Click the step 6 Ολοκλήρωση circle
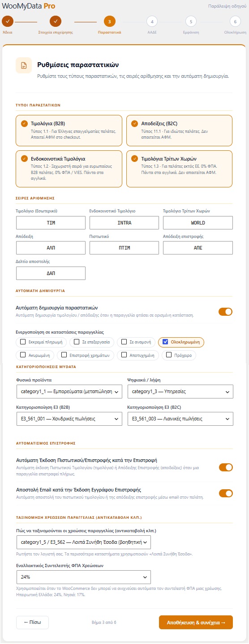249x644 pixels. [235, 21]
